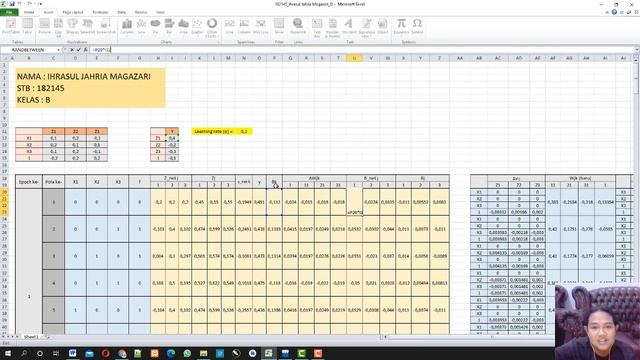
Task: Insert a PivotTable from the ribbon
Action: [11, 26]
